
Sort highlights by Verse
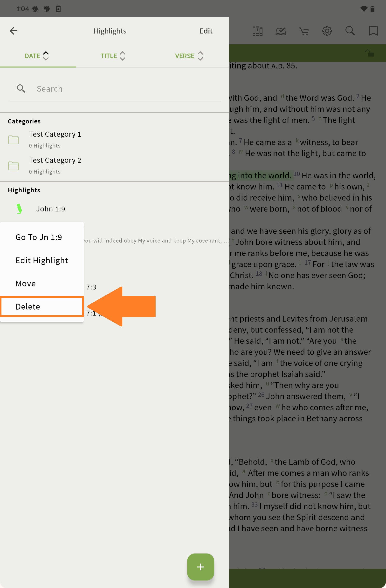189,56
